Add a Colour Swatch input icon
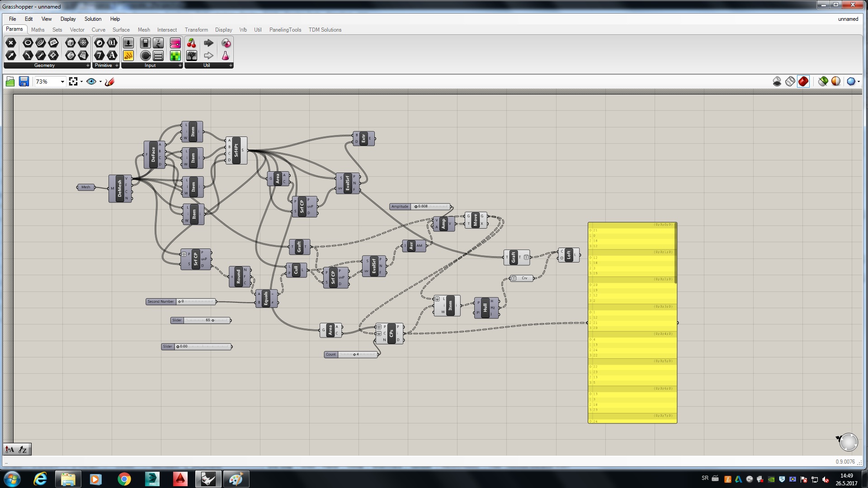868x488 pixels. tap(175, 56)
